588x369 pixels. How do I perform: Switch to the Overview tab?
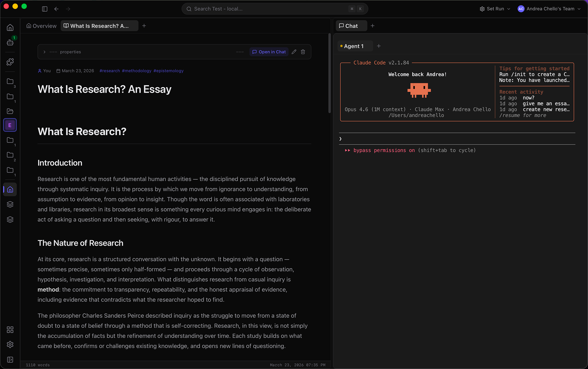(41, 26)
